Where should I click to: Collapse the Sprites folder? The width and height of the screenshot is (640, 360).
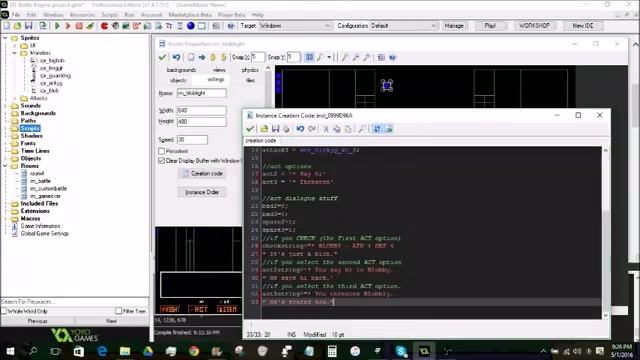pos(5,38)
